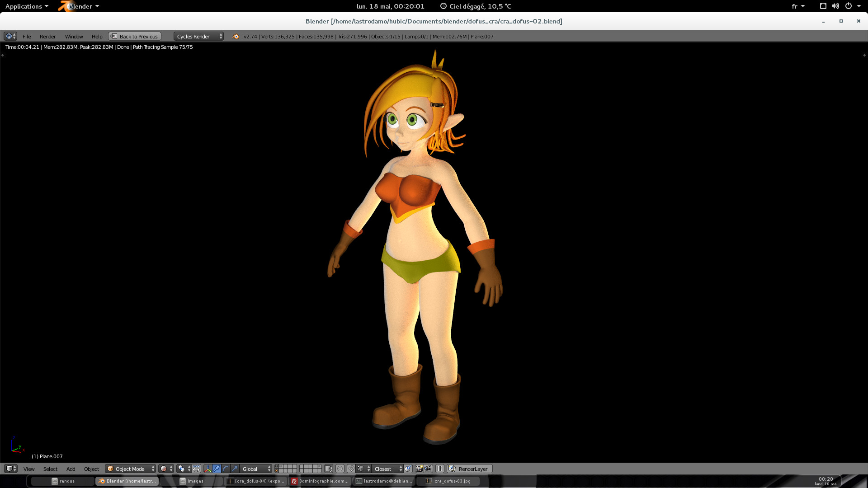The image size is (868, 488).
Task: Click the volume icon in top bar
Action: (x=835, y=6)
